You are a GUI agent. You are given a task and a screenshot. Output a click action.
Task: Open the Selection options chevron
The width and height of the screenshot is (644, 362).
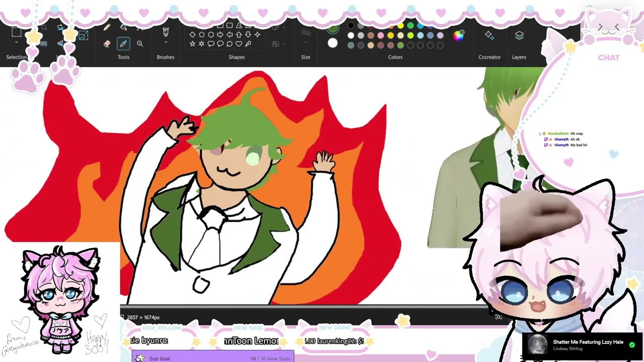17,42
